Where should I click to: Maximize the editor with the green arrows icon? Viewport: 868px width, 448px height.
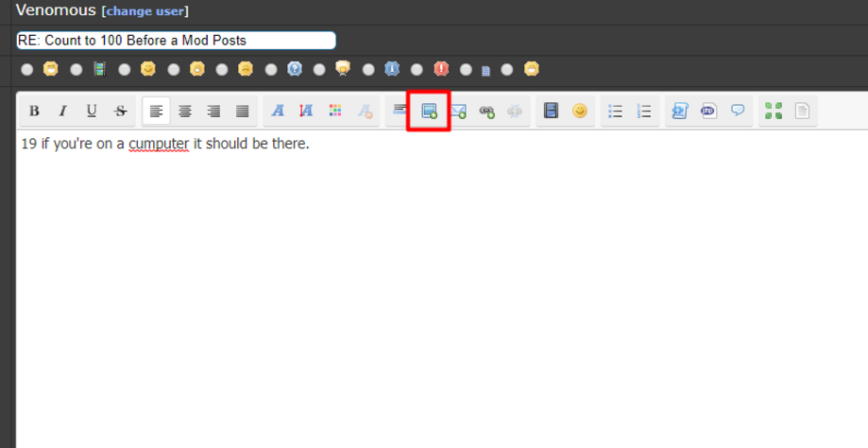774,112
